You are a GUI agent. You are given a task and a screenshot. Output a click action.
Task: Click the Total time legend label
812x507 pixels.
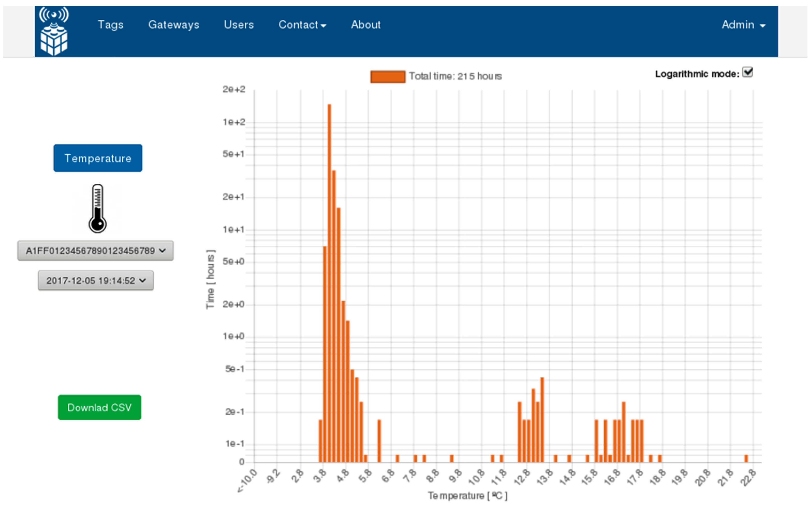455,77
